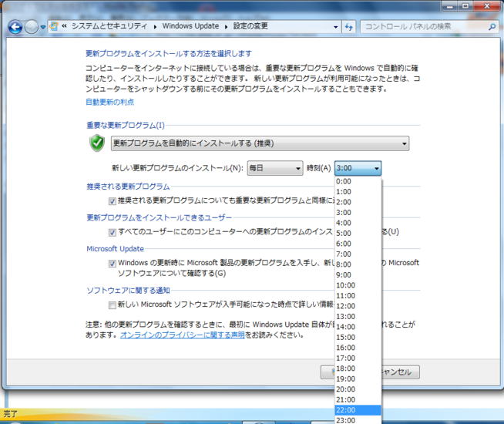Pick 16:00 in the time list
The image size is (504, 424).
358,348
